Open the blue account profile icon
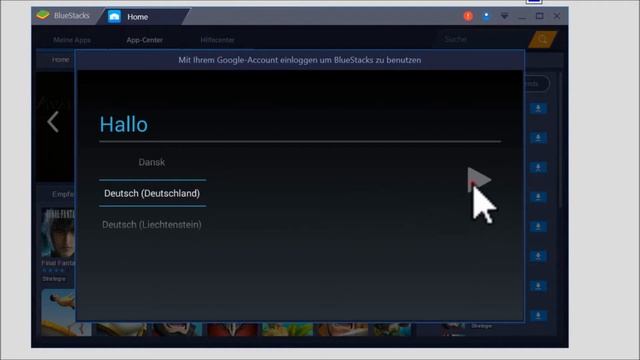The height and width of the screenshot is (360, 640). coord(486,16)
